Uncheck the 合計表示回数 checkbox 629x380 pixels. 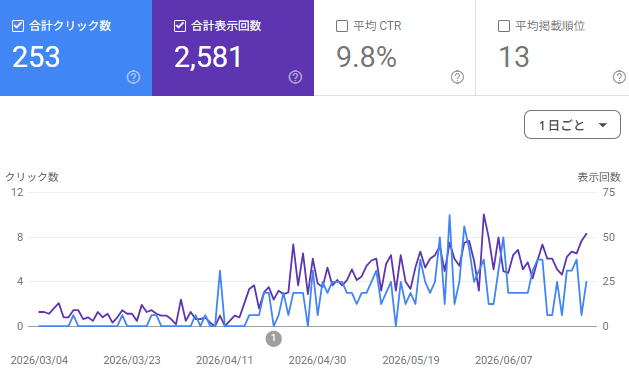[180, 26]
